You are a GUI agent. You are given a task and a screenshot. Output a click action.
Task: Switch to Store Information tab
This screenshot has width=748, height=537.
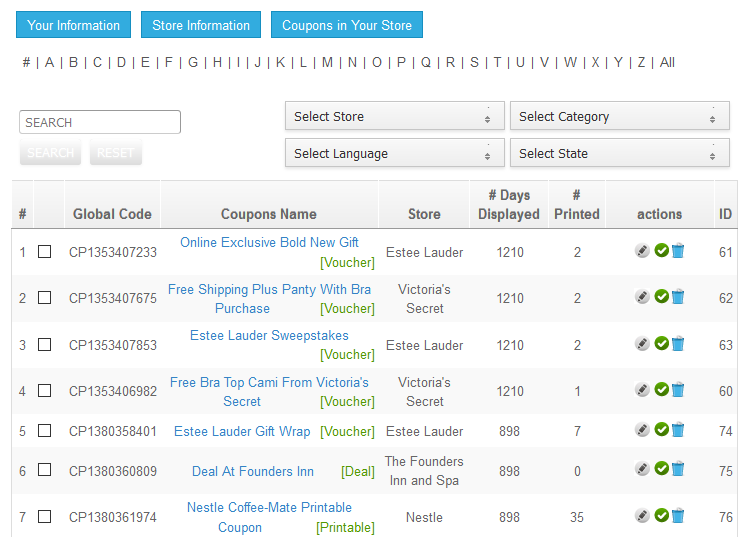pyautogui.click(x=201, y=25)
